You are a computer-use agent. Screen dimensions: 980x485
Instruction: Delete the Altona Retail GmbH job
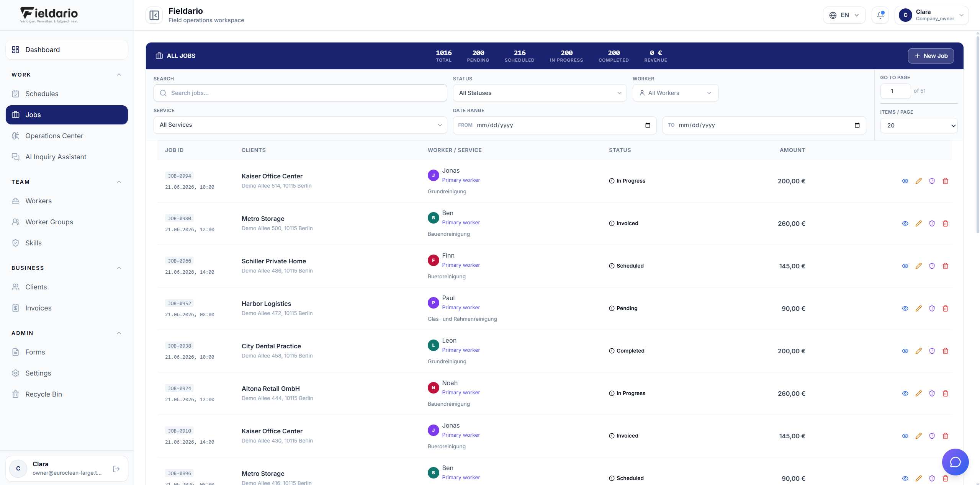coord(945,394)
